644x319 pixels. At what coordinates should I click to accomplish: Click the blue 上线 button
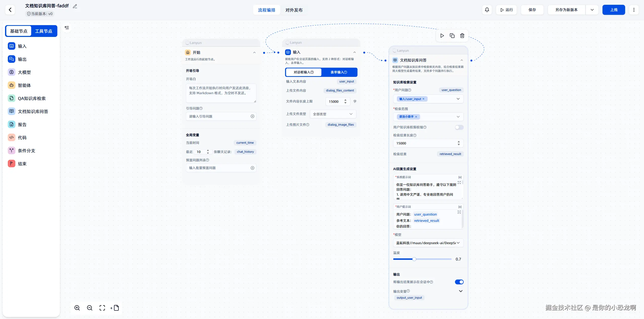(x=614, y=10)
